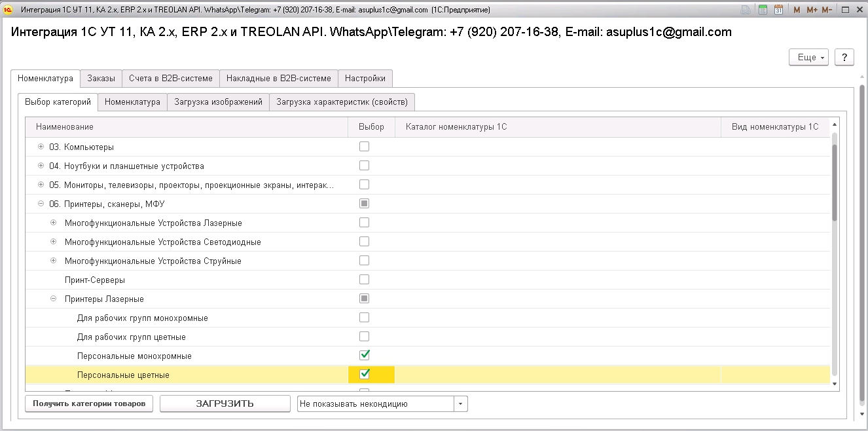Screen dimensions: 868x431
Task: Click the M+ memory add button
Action: (812, 10)
